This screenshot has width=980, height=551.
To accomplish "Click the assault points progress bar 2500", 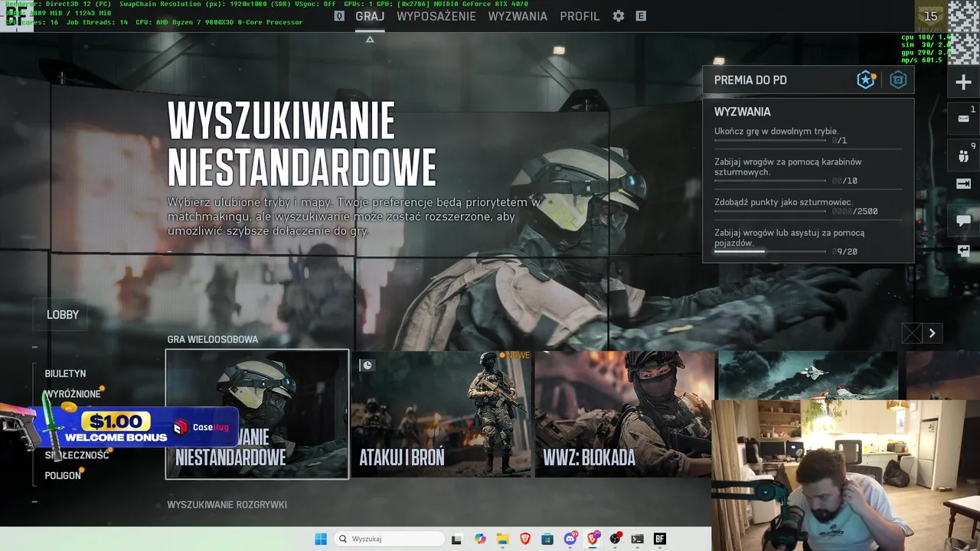I will click(x=770, y=211).
